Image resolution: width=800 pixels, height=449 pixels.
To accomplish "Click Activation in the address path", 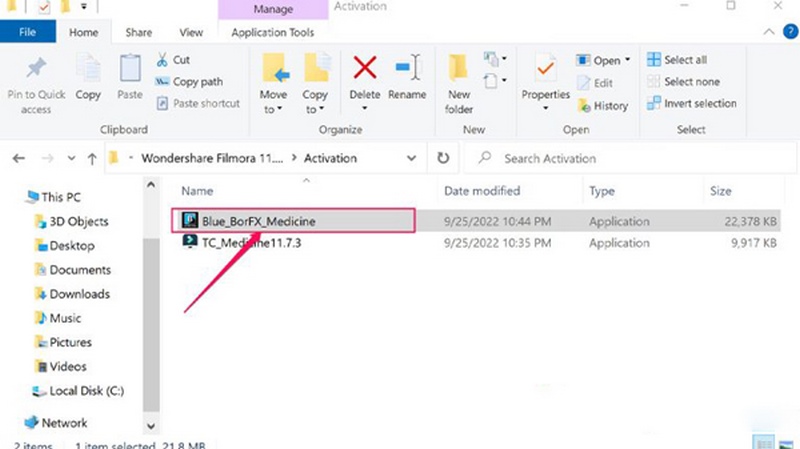I will [330, 158].
